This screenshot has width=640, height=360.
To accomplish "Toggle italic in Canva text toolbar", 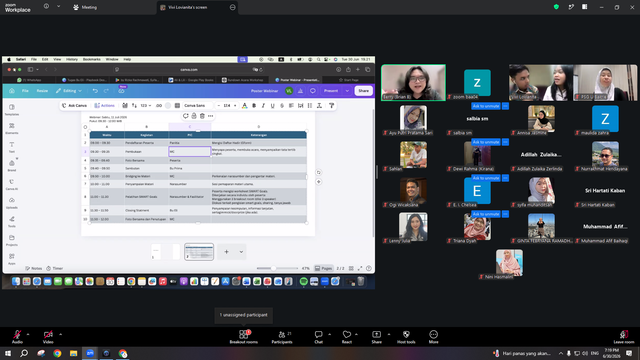I will click(x=263, y=105).
